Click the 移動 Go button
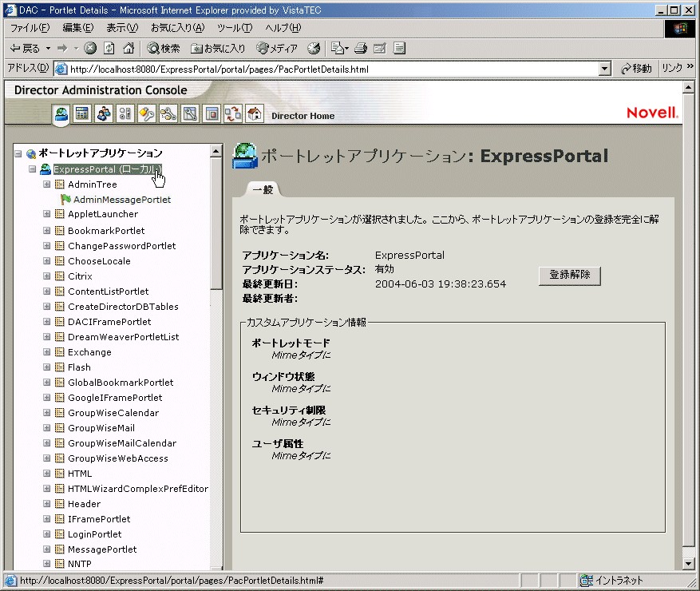 pos(636,68)
